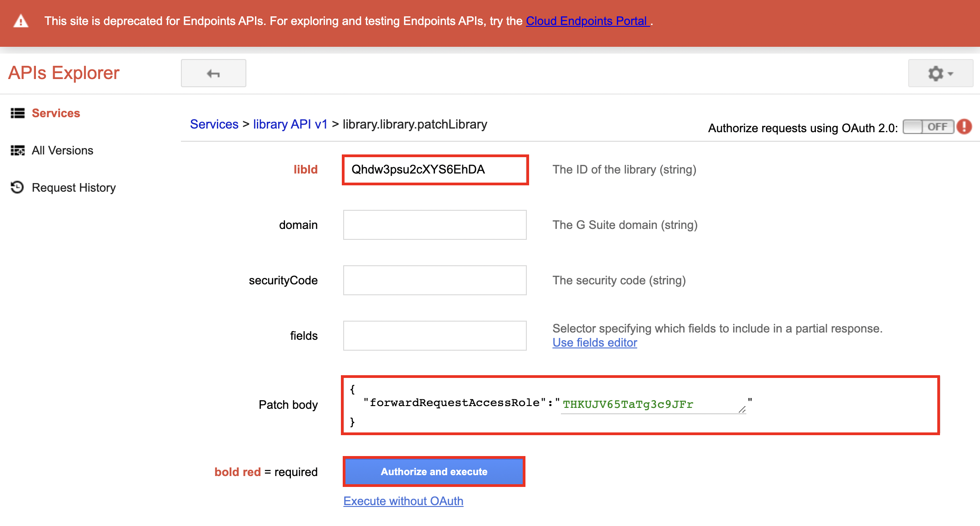
Task: Click the Authorize and execute button
Action: tap(434, 471)
